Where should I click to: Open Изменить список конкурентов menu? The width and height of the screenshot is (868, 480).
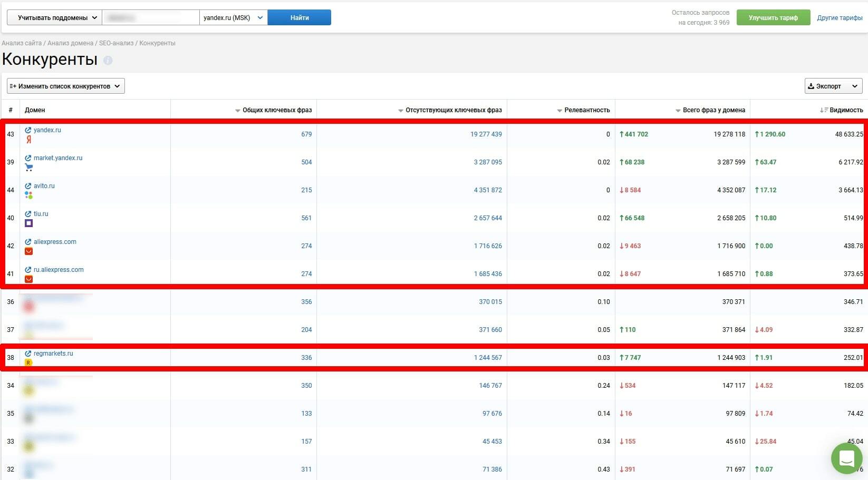click(x=66, y=86)
